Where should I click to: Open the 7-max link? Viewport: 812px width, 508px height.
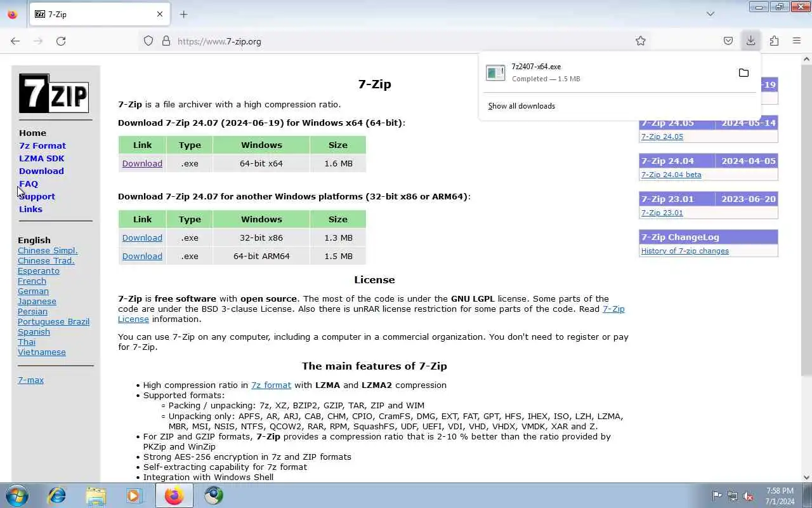[30, 380]
